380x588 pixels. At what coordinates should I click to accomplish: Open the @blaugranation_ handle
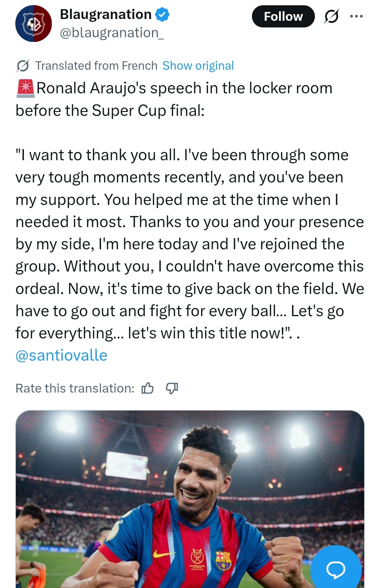[112, 33]
